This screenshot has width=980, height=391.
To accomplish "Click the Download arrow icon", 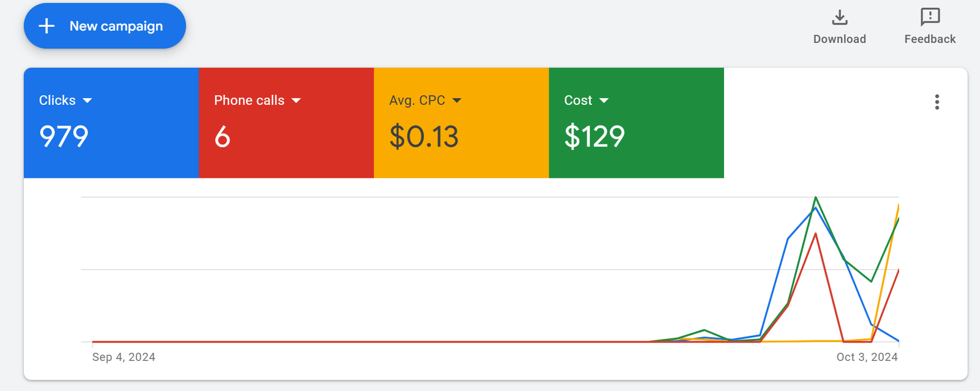I will tap(840, 17).
